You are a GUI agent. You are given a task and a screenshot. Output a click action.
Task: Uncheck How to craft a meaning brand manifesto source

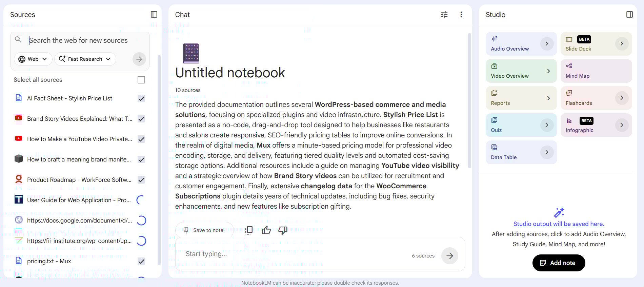pyautogui.click(x=141, y=159)
